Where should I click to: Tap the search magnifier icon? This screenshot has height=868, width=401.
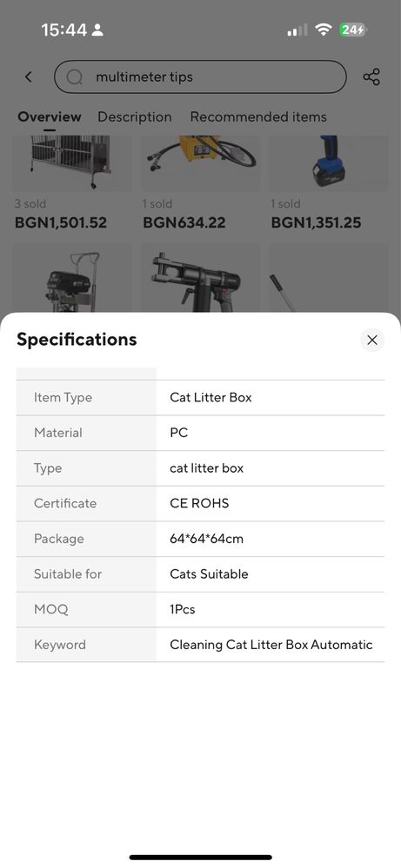(x=75, y=77)
